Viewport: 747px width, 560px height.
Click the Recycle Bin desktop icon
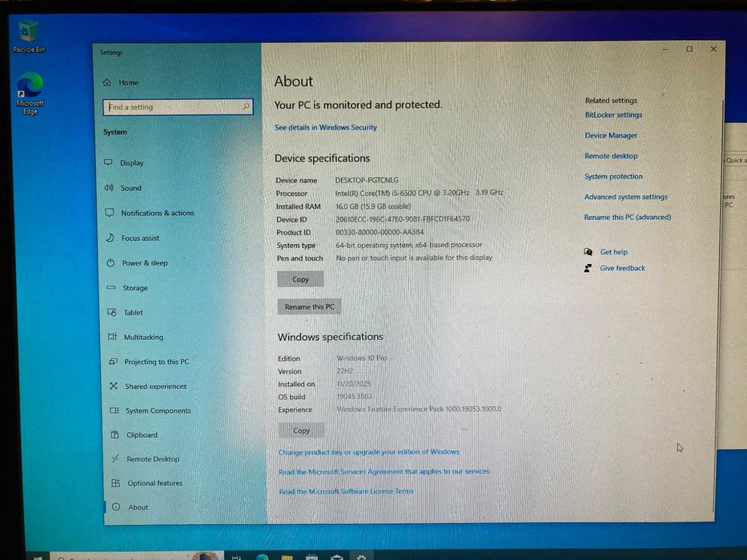[29, 36]
